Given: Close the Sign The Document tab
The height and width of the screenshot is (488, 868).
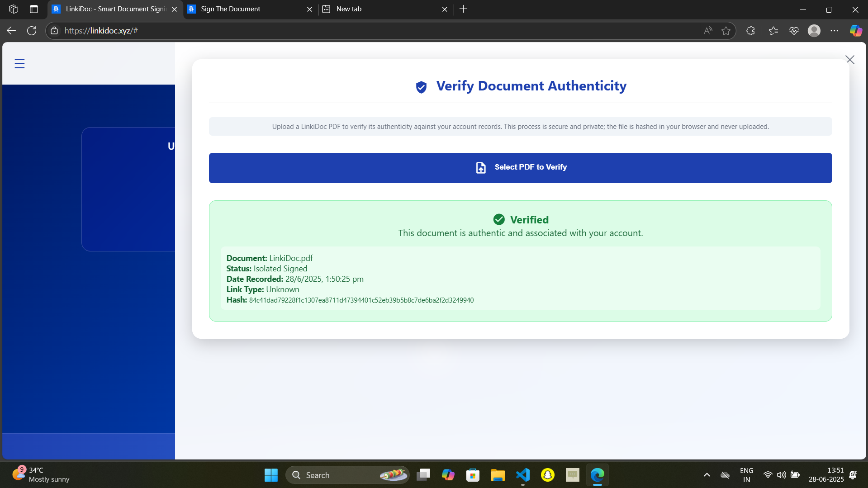Looking at the screenshot, I should click(309, 9).
